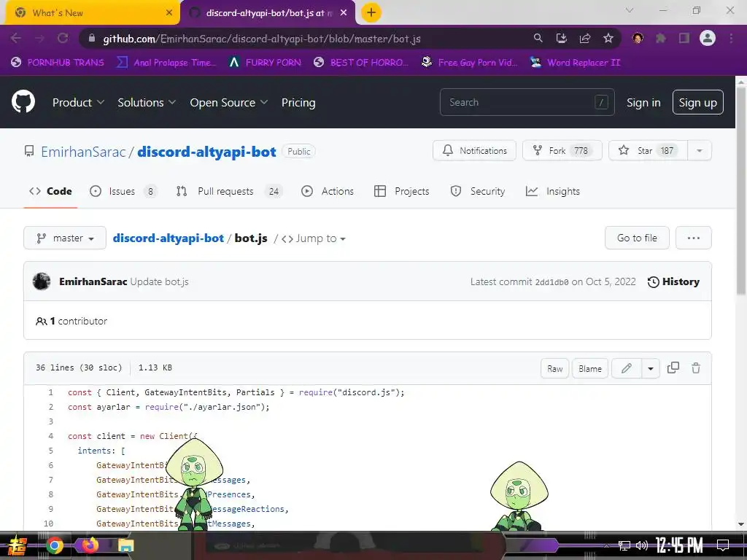747x560 pixels.
Task: Open the commit hash 2dd1db0
Action: [x=551, y=282]
